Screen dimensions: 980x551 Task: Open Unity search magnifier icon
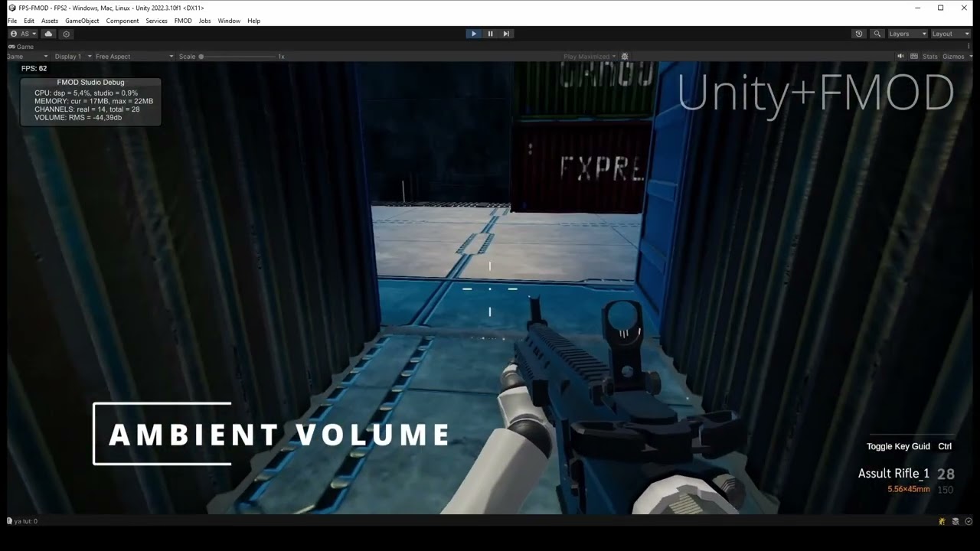tap(877, 34)
